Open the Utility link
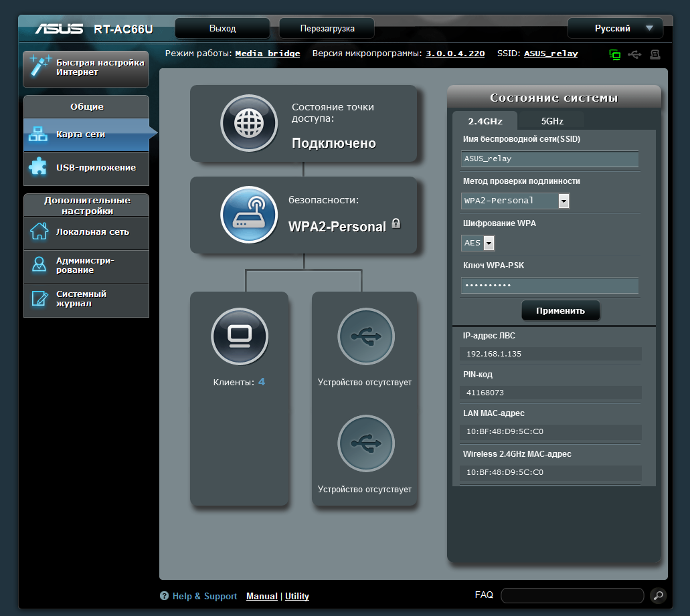690x616 pixels. click(297, 596)
